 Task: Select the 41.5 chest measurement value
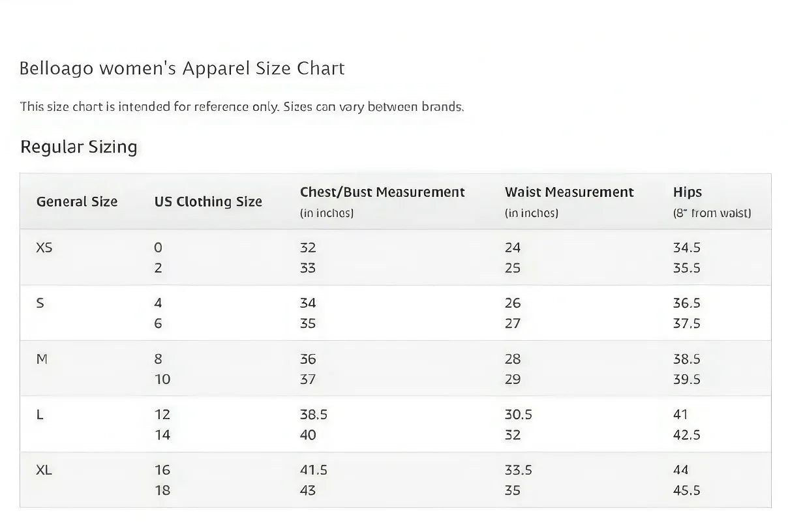click(314, 470)
